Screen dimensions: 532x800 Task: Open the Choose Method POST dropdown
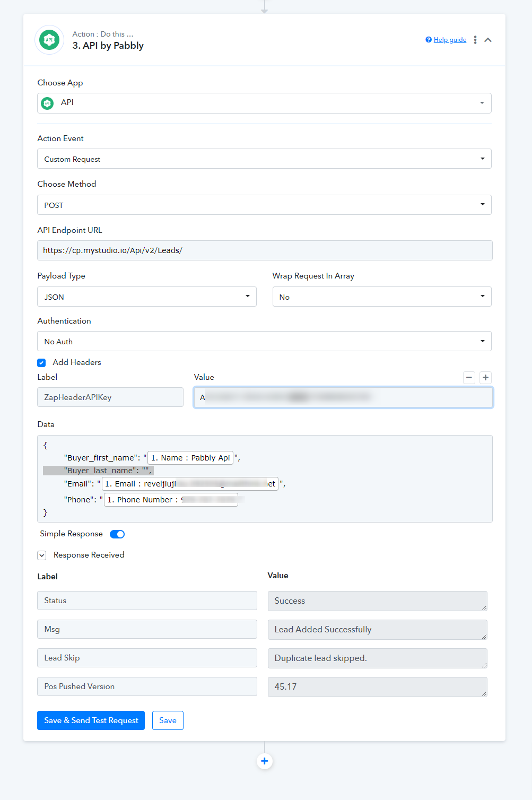pyautogui.click(x=264, y=205)
